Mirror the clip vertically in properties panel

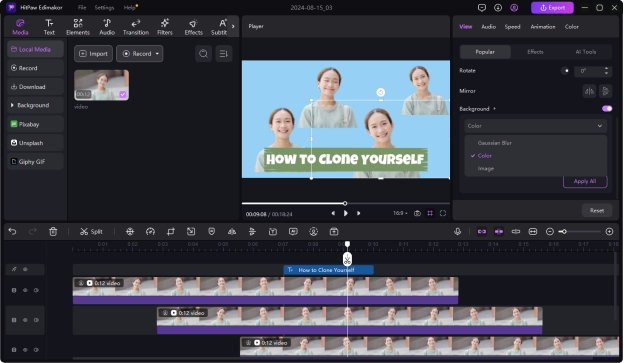click(605, 91)
